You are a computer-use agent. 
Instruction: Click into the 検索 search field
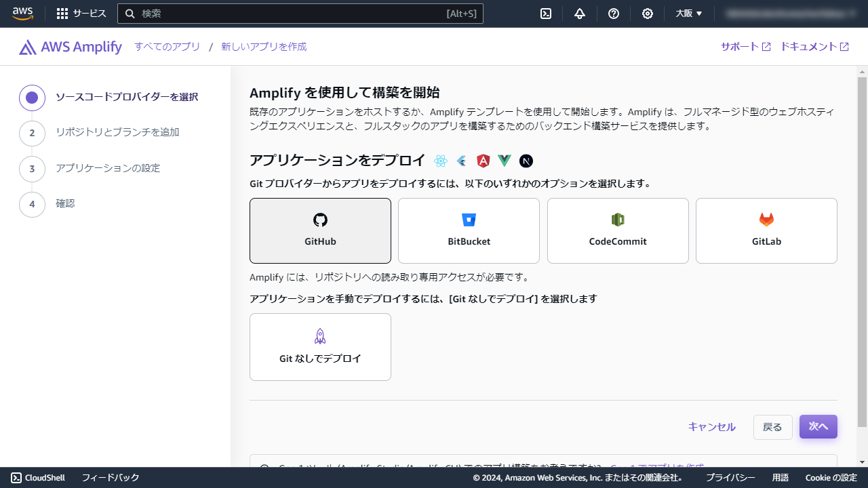300,14
